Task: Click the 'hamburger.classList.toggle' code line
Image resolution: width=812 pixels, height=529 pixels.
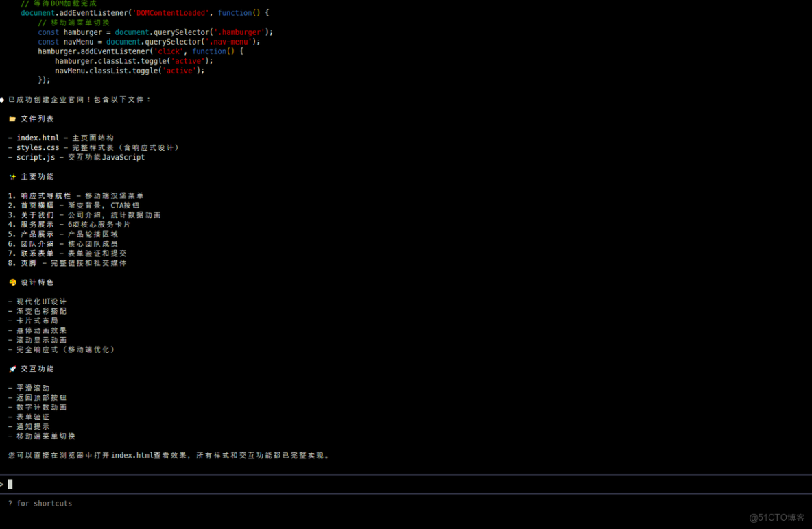Action: (x=134, y=61)
